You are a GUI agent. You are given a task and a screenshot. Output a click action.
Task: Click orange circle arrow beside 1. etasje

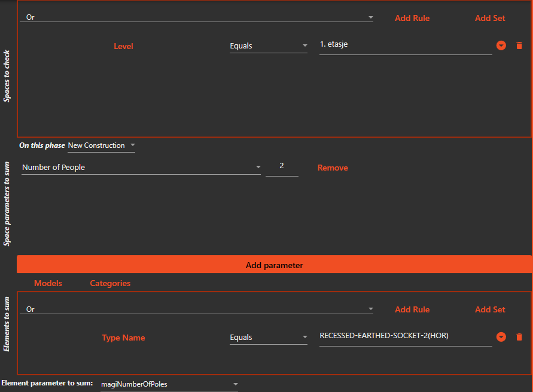tap(501, 45)
